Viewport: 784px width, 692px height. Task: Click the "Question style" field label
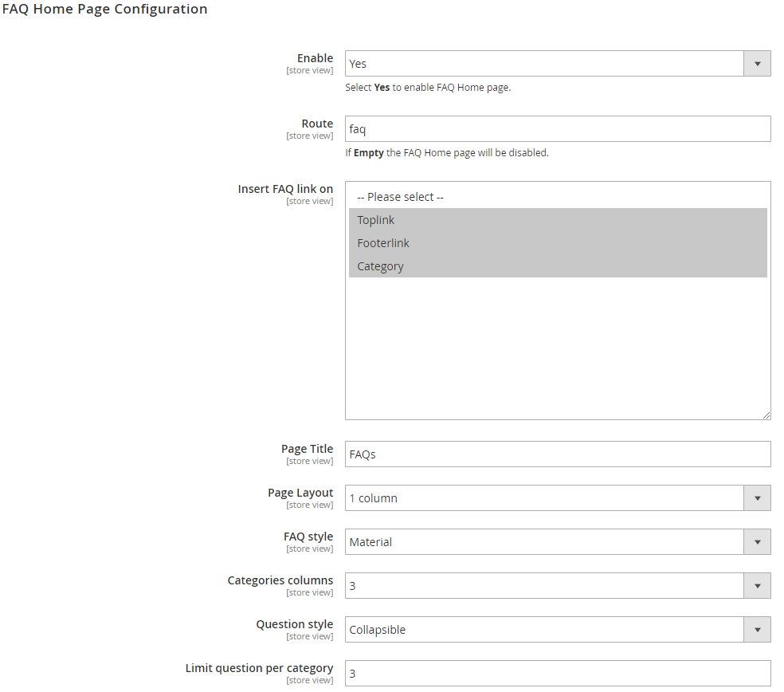pos(294,624)
